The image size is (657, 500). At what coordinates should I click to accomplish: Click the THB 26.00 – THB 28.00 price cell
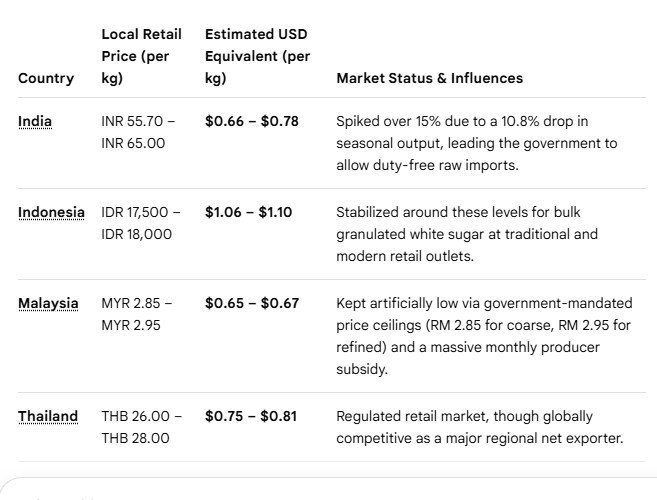(142, 427)
